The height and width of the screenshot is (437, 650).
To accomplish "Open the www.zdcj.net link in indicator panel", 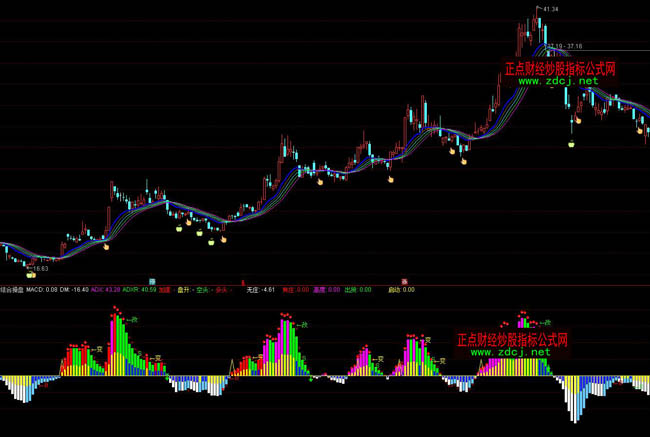I will [510, 352].
